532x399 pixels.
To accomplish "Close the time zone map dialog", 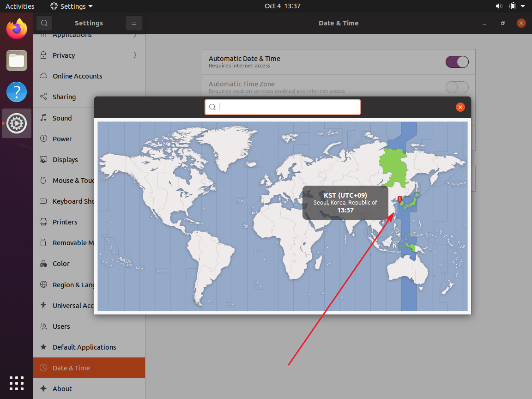I will [x=460, y=107].
